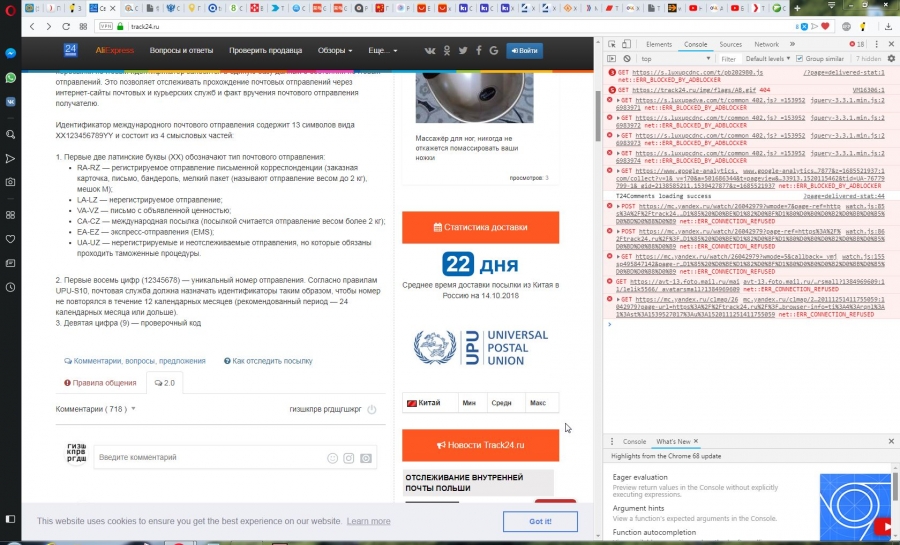Open the Обзоры dropdown menu
The image size is (900, 545).
coord(335,50)
